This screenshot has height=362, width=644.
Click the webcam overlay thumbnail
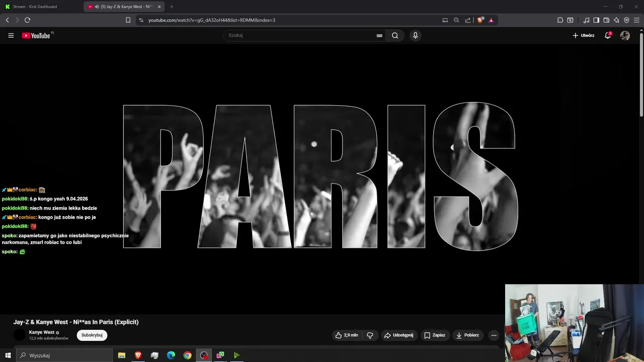tap(575, 323)
